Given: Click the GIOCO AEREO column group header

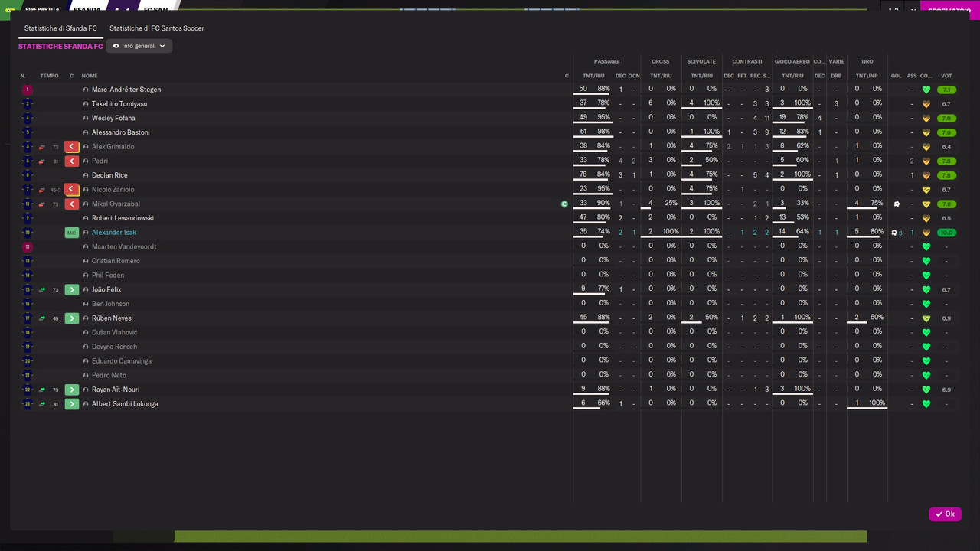Looking at the screenshot, I should pyautogui.click(x=792, y=61).
